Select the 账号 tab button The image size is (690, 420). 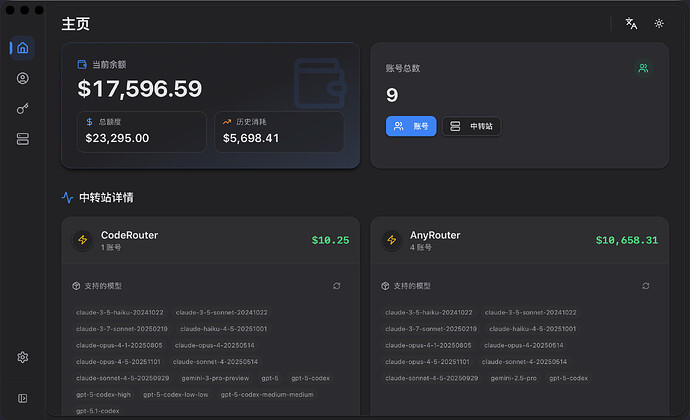(x=411, y=126)
